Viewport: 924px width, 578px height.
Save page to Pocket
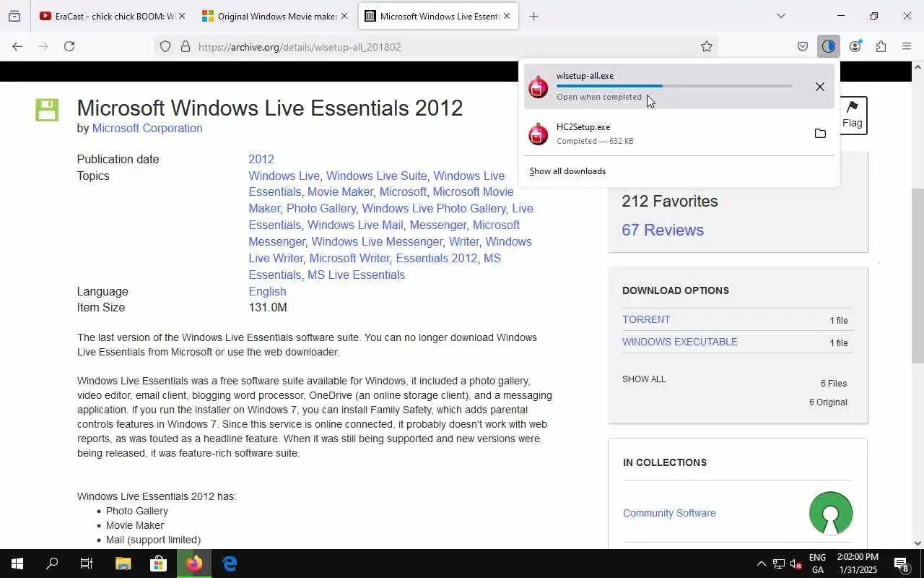(803, 47)
